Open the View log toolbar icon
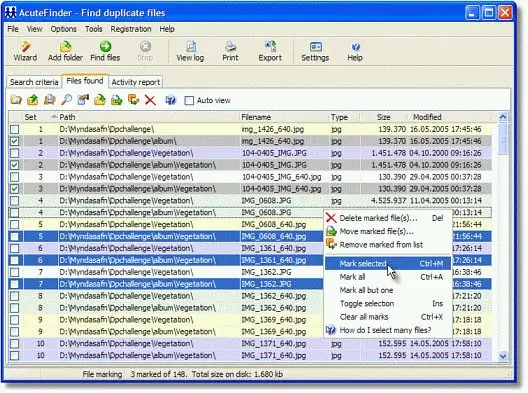 [190, 51]
